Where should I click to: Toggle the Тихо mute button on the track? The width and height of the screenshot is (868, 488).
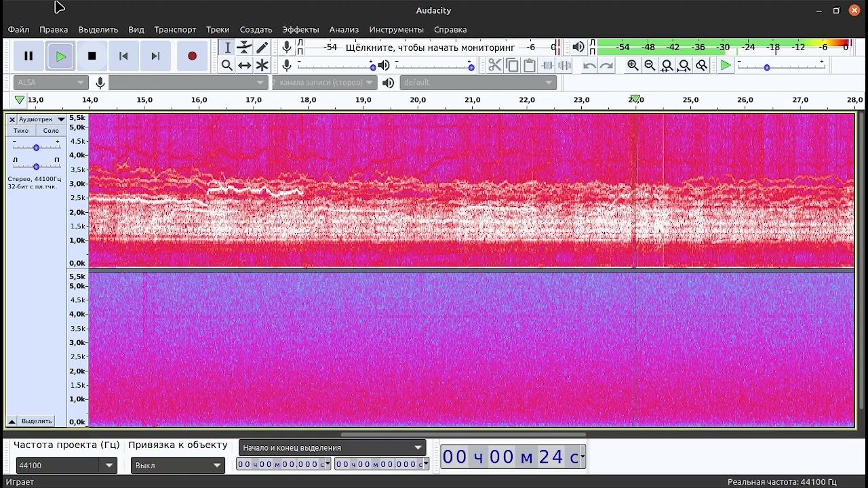(x=21, y=131)
